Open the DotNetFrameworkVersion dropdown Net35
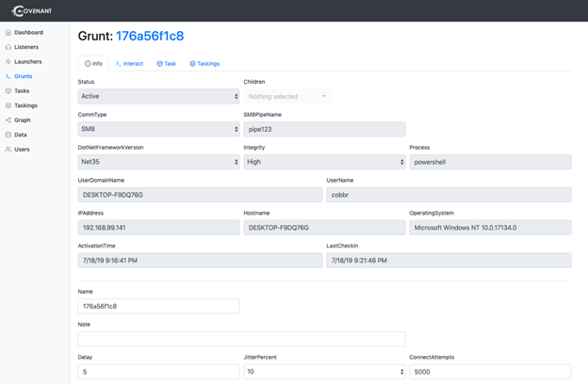 [x=158, y=162]
